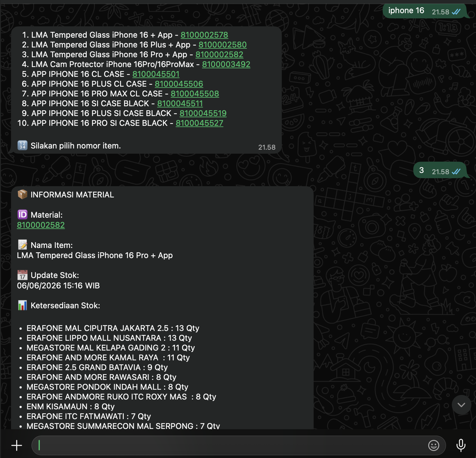
Task: Select "MEGASTORE MAL KELAPA GADING 2 : 11 Qty" row
Action: coord(111,348)
